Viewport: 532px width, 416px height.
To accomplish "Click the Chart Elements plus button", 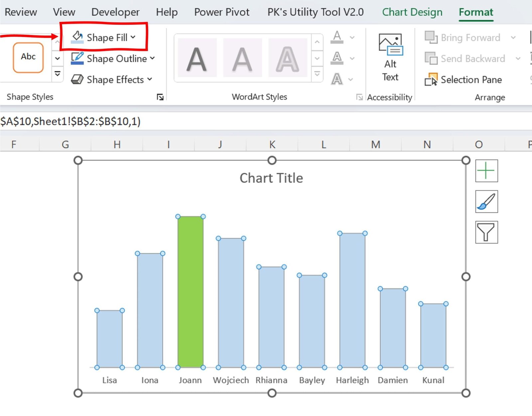I will point(486,171).
